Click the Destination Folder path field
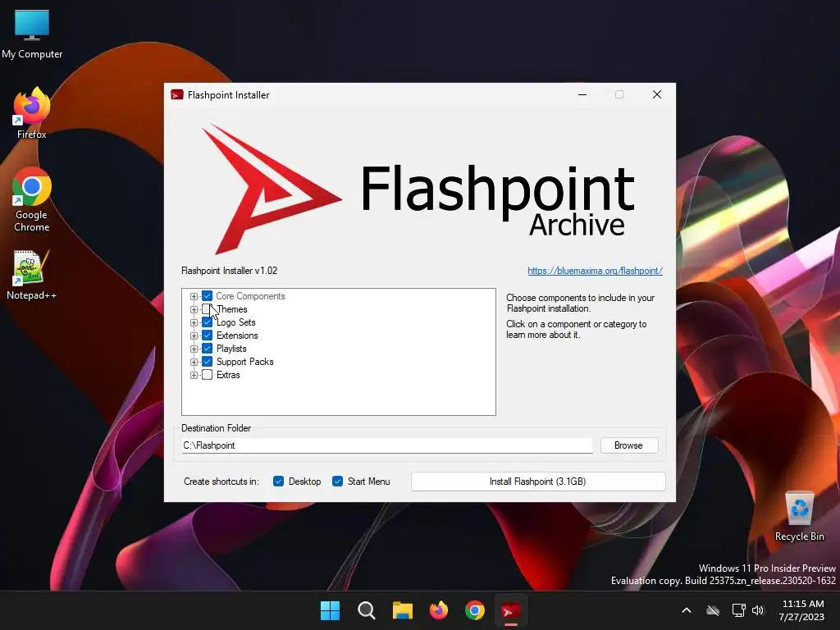This screenshot has width=840, height=630. (387, 445)
